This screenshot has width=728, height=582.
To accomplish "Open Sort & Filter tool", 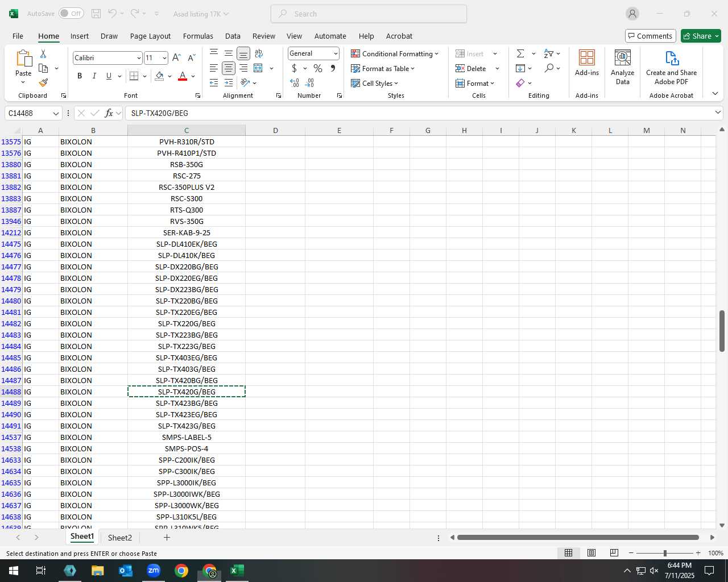I will (549, 53).
